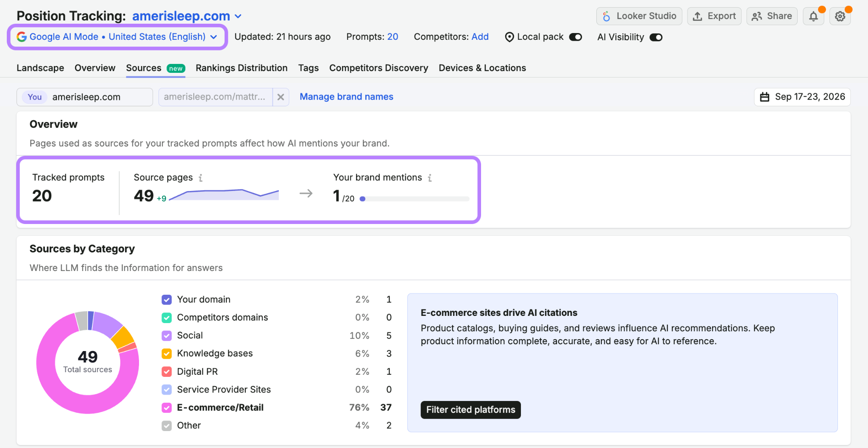
Task: Switch to the Overview tab
Action: 95,68
